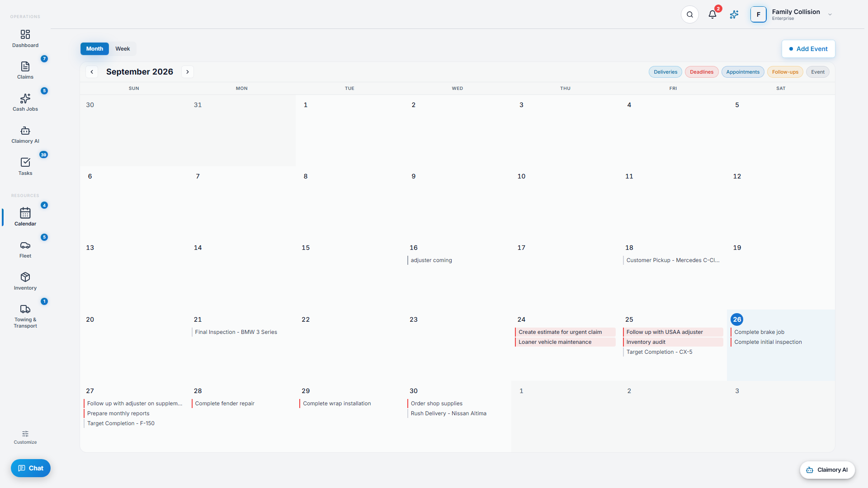Toggle the Event filter chip

point(818,72)
